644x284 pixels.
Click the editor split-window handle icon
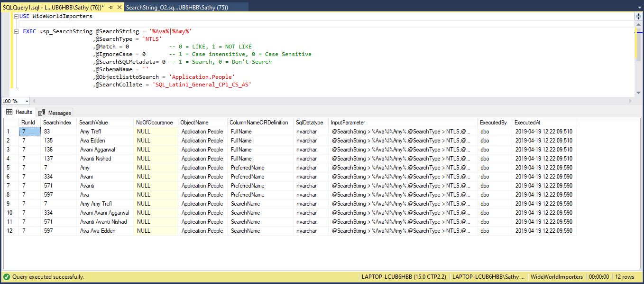[638, 16]
